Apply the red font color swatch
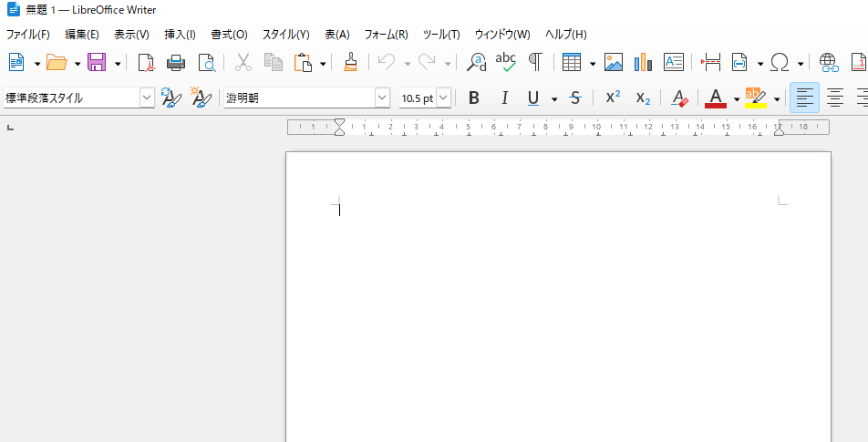 [x=716, y=98]
